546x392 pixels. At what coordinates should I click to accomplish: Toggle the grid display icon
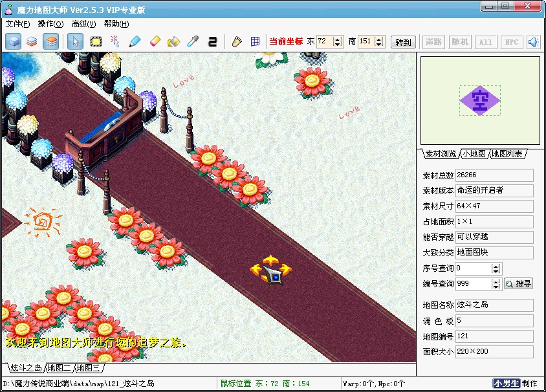click(256, 42)
